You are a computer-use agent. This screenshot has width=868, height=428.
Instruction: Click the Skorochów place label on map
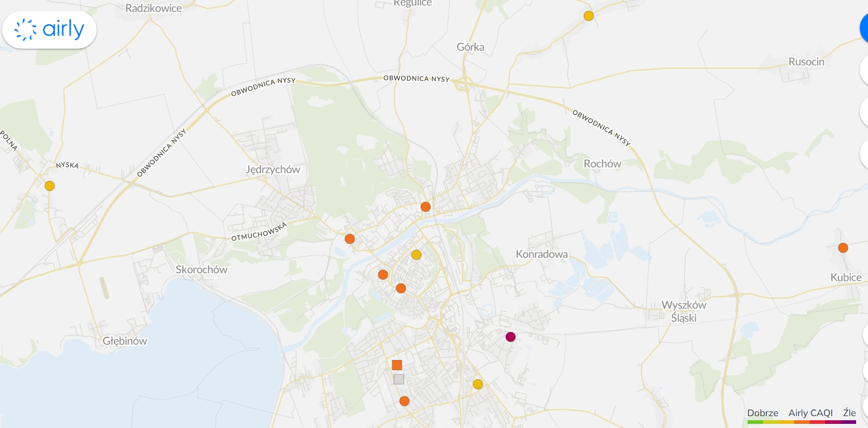pos(201,270)
